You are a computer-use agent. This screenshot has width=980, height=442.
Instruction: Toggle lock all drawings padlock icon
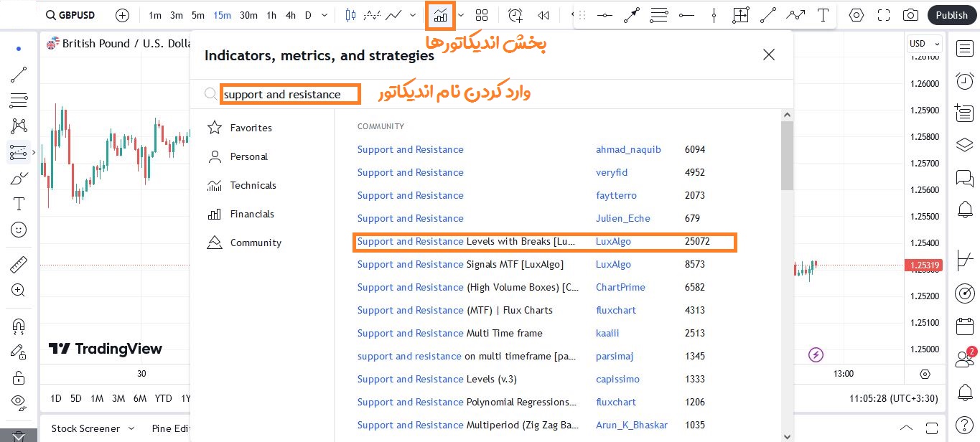point(19,377)
